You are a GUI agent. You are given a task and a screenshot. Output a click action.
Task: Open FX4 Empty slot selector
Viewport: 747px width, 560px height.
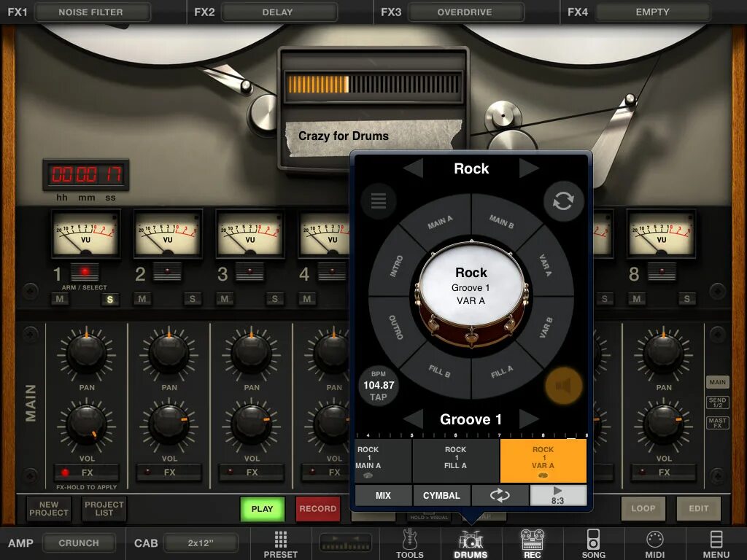653,12
